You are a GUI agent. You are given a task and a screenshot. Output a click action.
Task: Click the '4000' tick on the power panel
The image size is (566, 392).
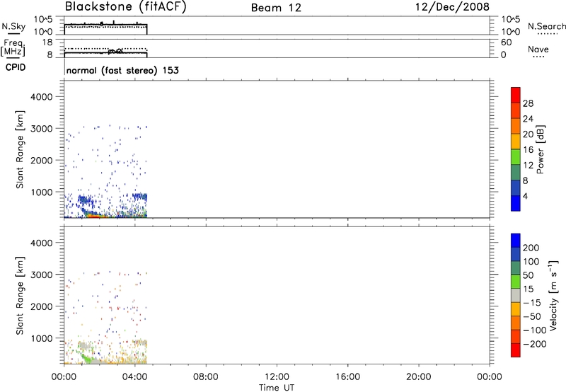(42, 97)
